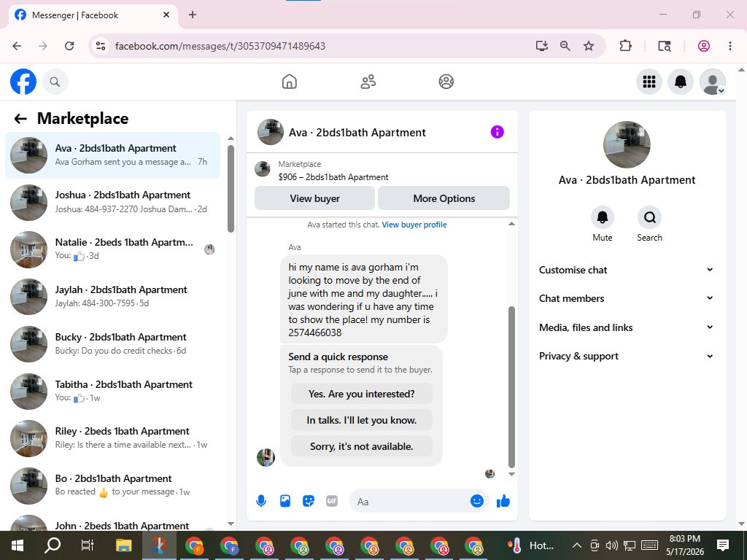Open the emoji picker smiley

pos(477,501)
